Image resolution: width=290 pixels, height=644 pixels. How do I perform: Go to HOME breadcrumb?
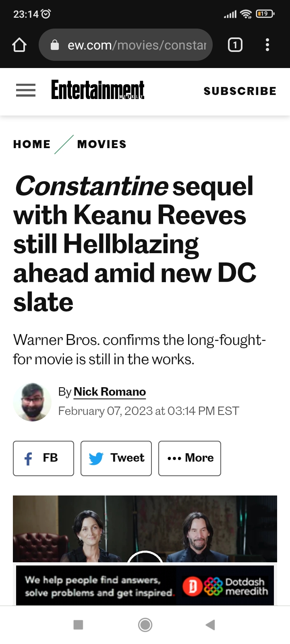point(32,144)
